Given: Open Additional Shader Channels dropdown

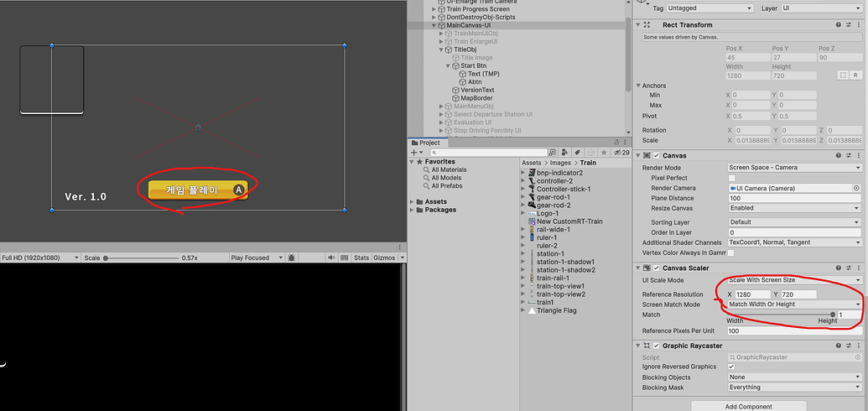Looking at the screenshot, I should pos(795,242).
